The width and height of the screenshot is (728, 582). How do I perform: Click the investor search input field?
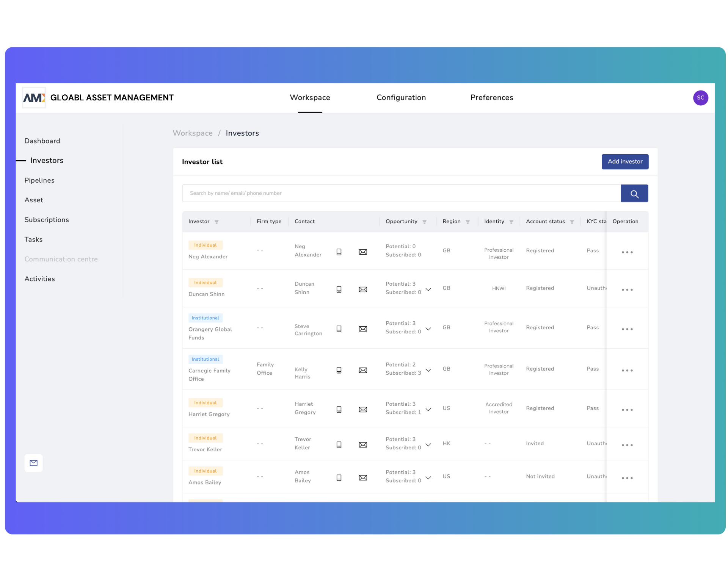[x=401, y=194]
